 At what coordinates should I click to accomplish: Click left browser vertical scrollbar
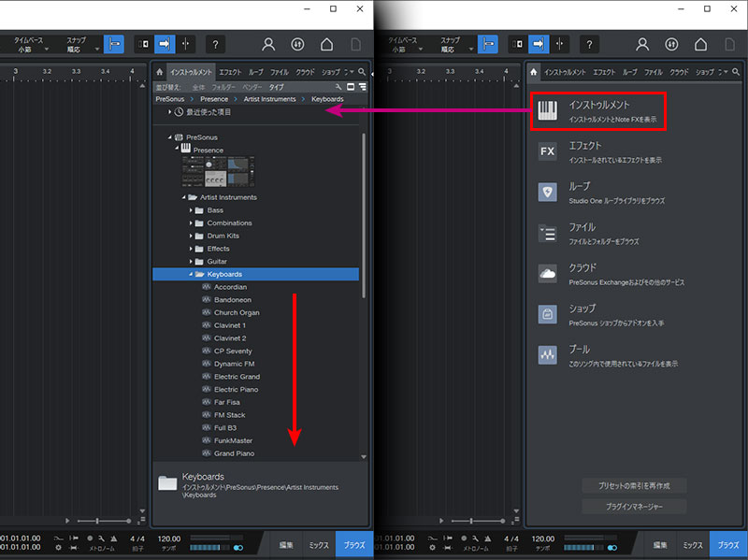(x=364, y=216)
